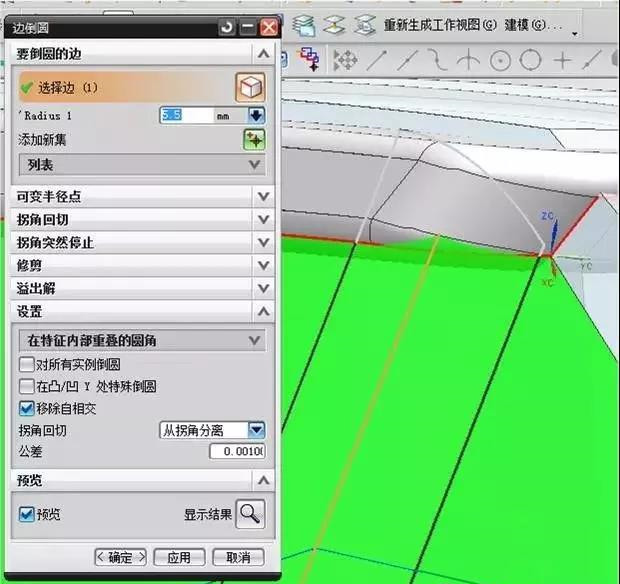This screenshot has height=584, width=620.
Task: Expand the variable radius points section
Action: [263, 197]
